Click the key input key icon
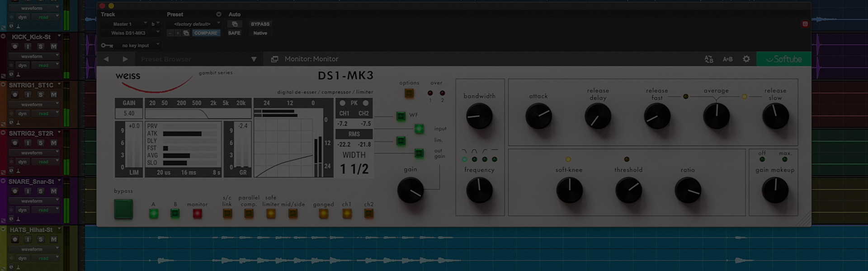 107,46
